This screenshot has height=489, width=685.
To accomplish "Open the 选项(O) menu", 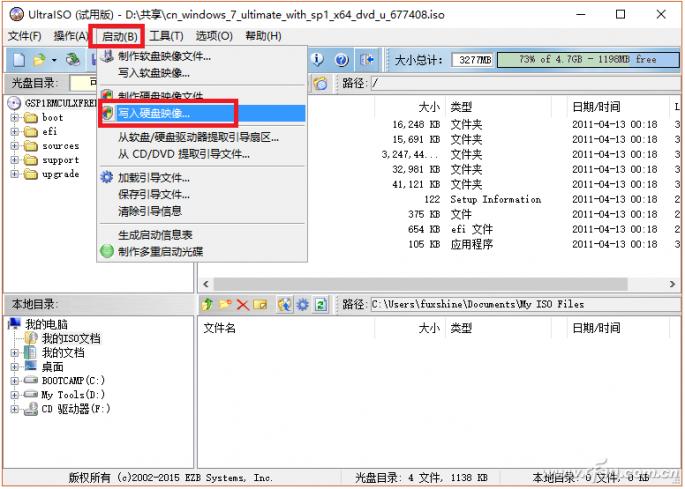I will [214, 36].
